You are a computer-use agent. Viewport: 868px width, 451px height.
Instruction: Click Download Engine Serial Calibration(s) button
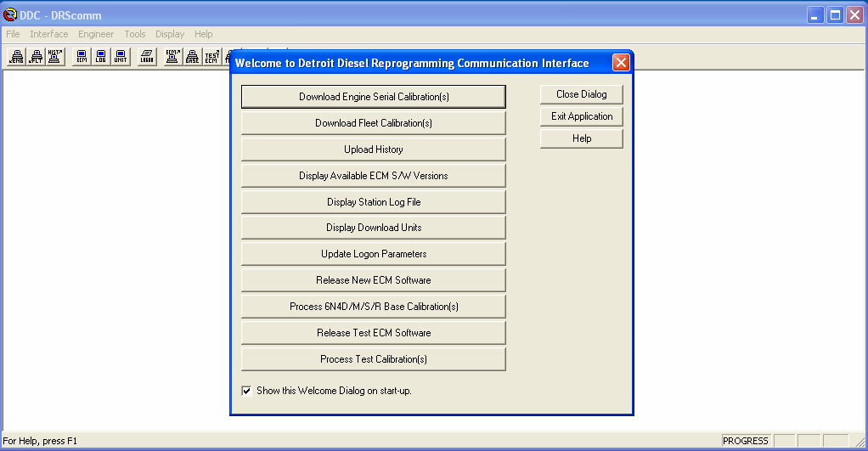(x=374, y=96)
